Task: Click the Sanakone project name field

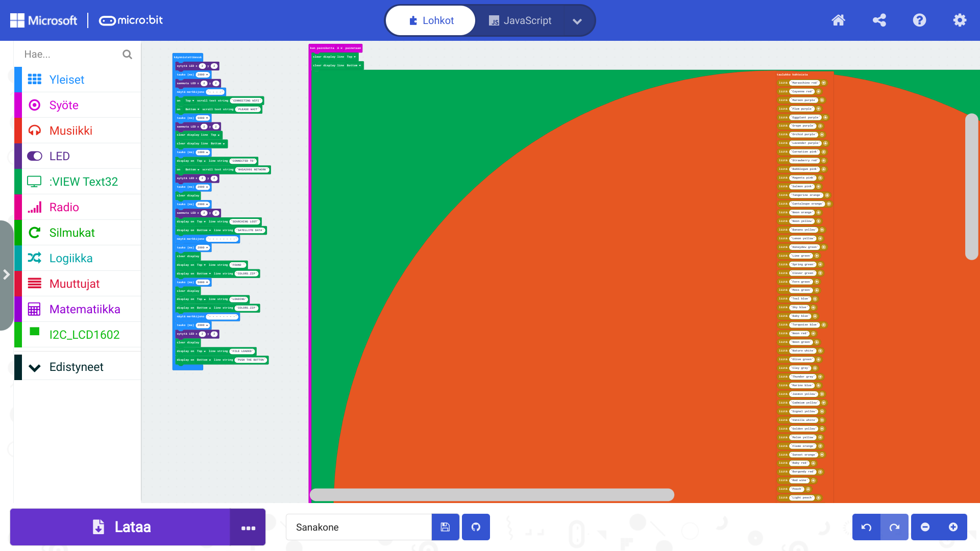Action: coord(357,527)
